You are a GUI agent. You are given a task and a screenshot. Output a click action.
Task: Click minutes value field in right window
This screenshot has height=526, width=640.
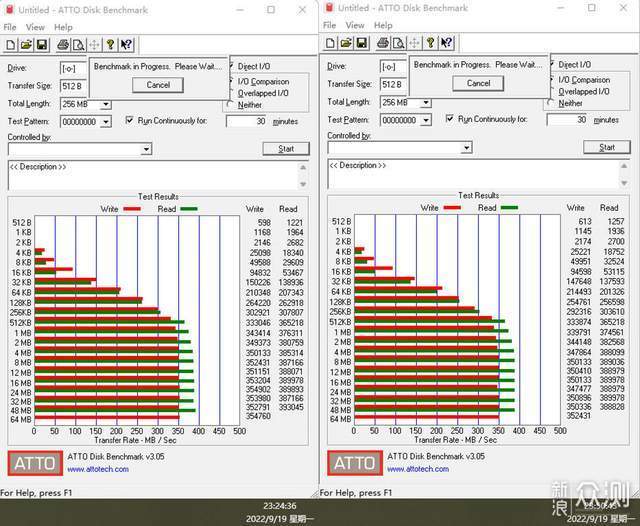(x=567, y=120)
